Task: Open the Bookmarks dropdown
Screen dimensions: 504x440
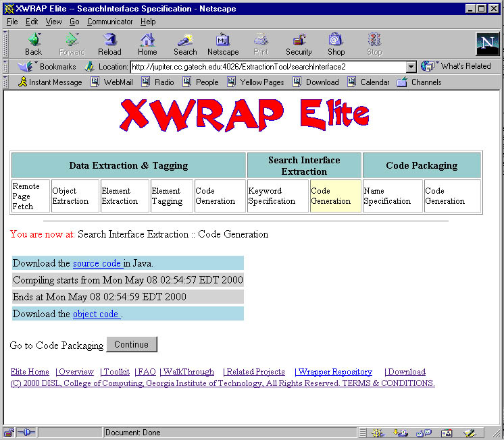Action: (47, 67)
